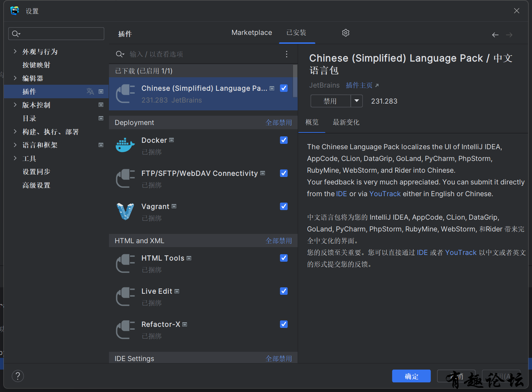Click the project-level marker beside 语言和框架
This screenshot has width=532, height=392.
click(101, 145)
